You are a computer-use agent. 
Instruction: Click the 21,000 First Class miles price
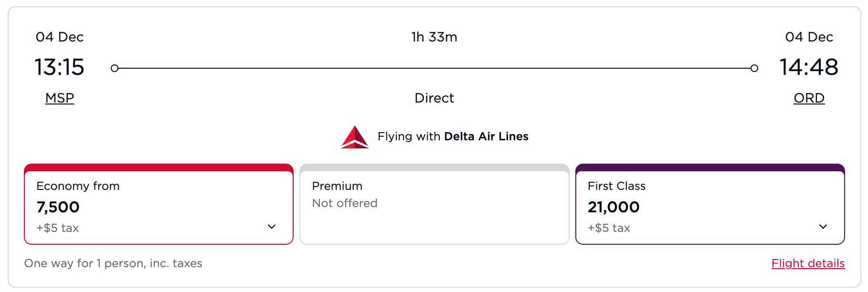coord(614,207)
